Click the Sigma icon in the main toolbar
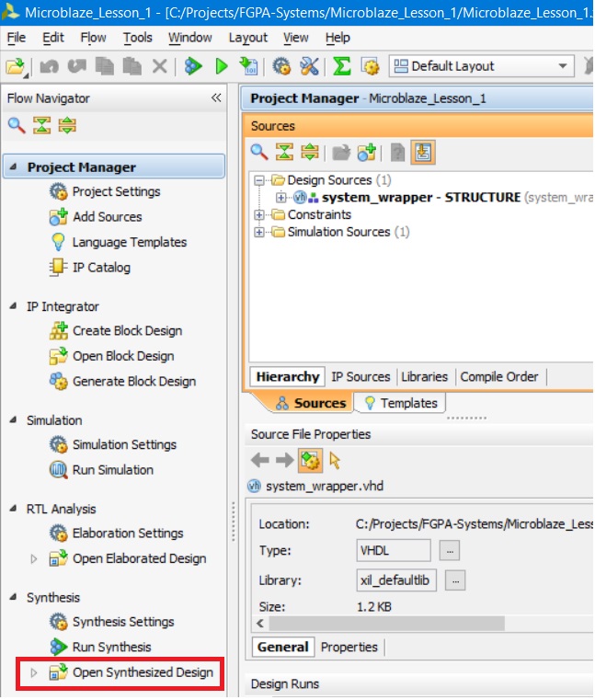 (341, 66)
